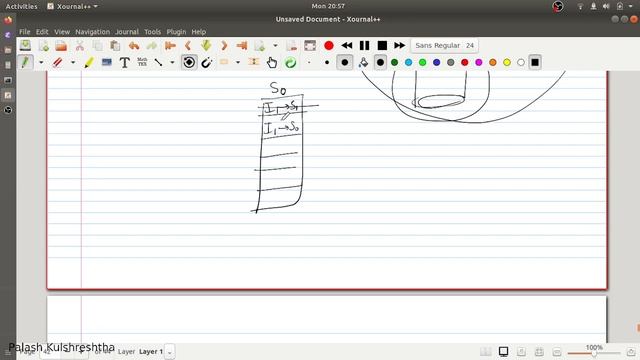Select the vertical space tool

click(x=254, y=62)
